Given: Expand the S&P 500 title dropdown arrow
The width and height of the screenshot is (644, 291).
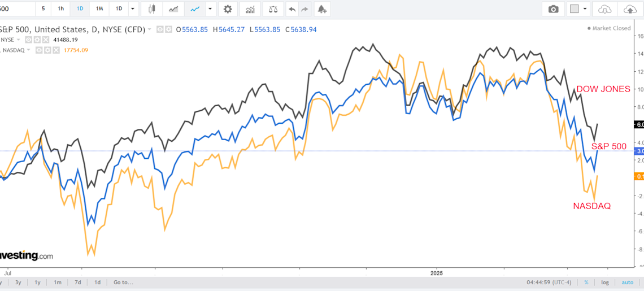Looking at the screenshot, I should 150,29.
